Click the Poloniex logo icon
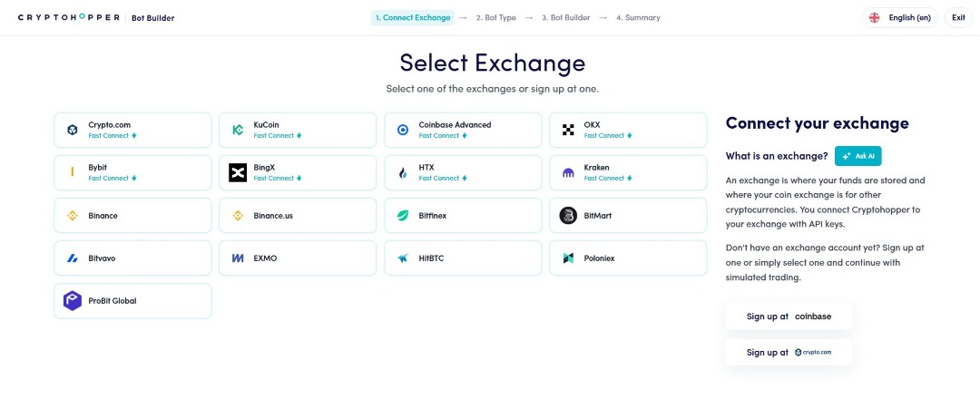The height and width of the screenshot is (409, 980). tap(568, 258)
